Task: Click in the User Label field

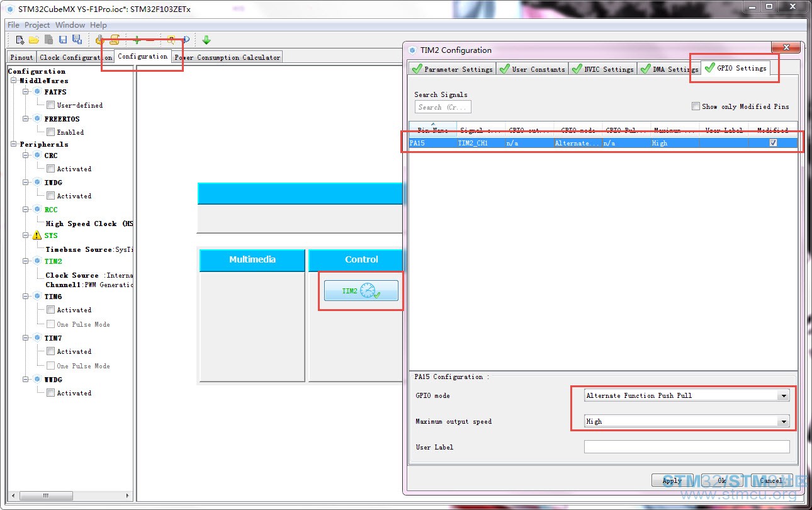Action: point(687,447)
